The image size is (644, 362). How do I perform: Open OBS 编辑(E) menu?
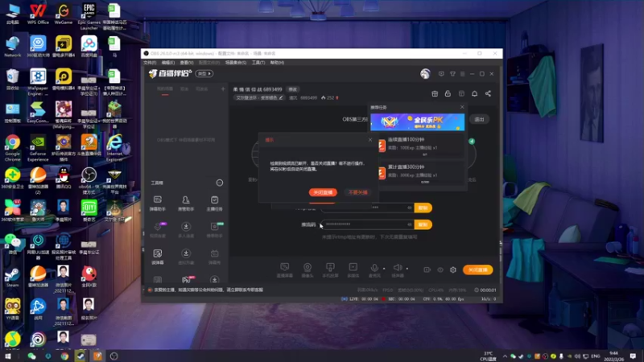click(x=168, y=63)
